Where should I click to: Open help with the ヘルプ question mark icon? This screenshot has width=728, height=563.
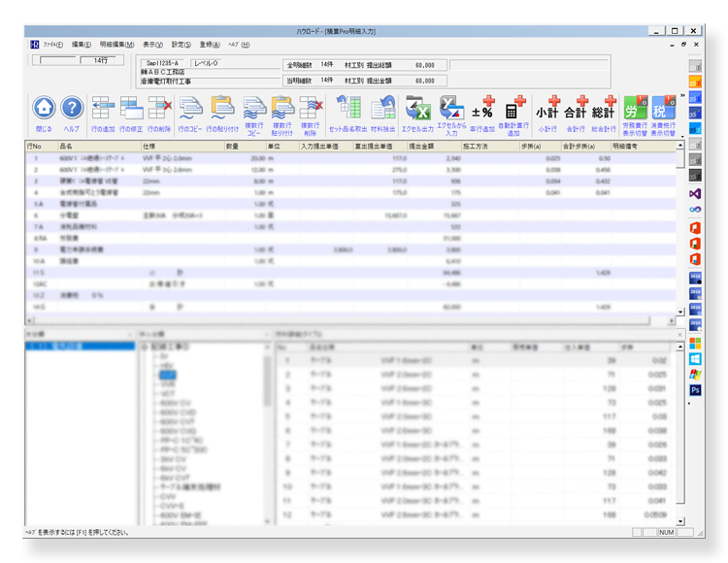click(72, 108)
